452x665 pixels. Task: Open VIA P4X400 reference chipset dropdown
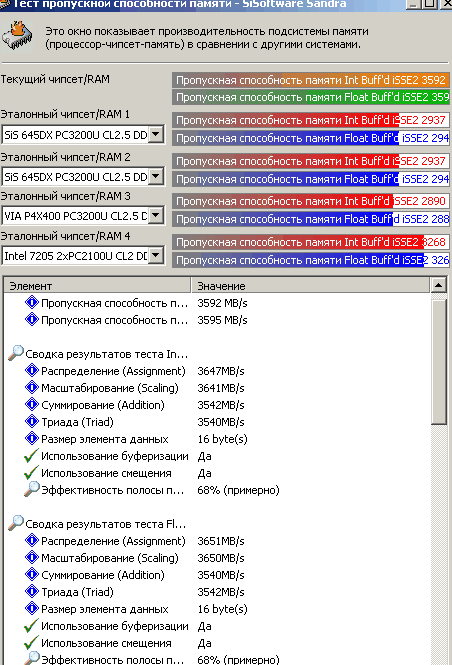pyautogui.click(x=156, y=215)
